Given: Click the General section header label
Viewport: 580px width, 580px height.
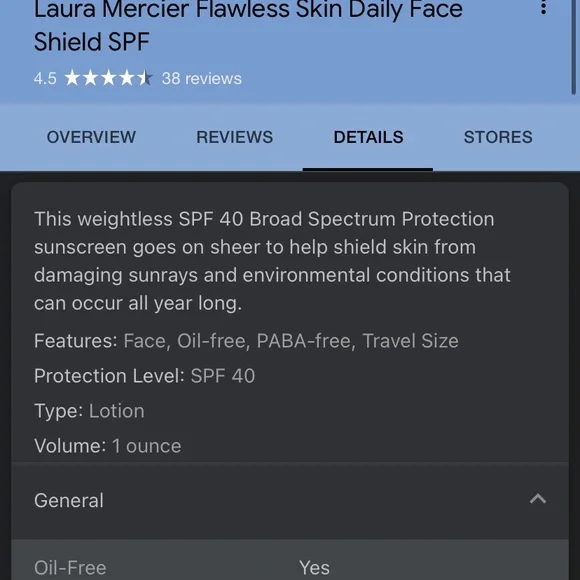Looking at the screenshot, I should 69,500.
